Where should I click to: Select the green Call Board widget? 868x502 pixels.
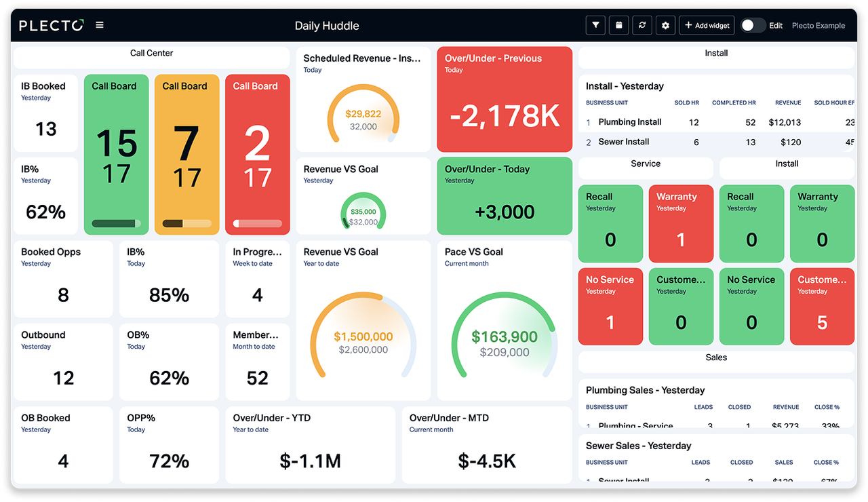(x=116, y=153)
